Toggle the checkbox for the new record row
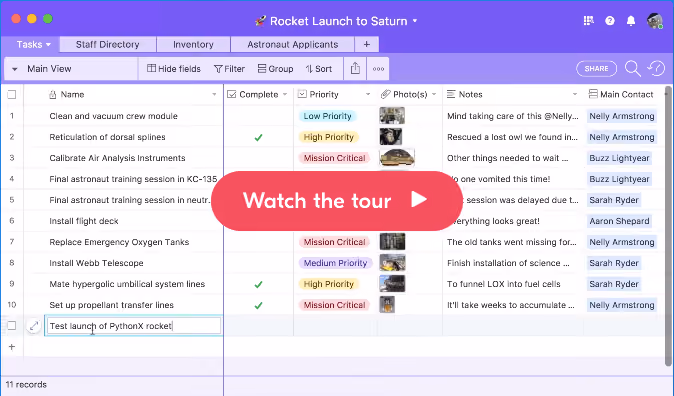 coord(12,325)
